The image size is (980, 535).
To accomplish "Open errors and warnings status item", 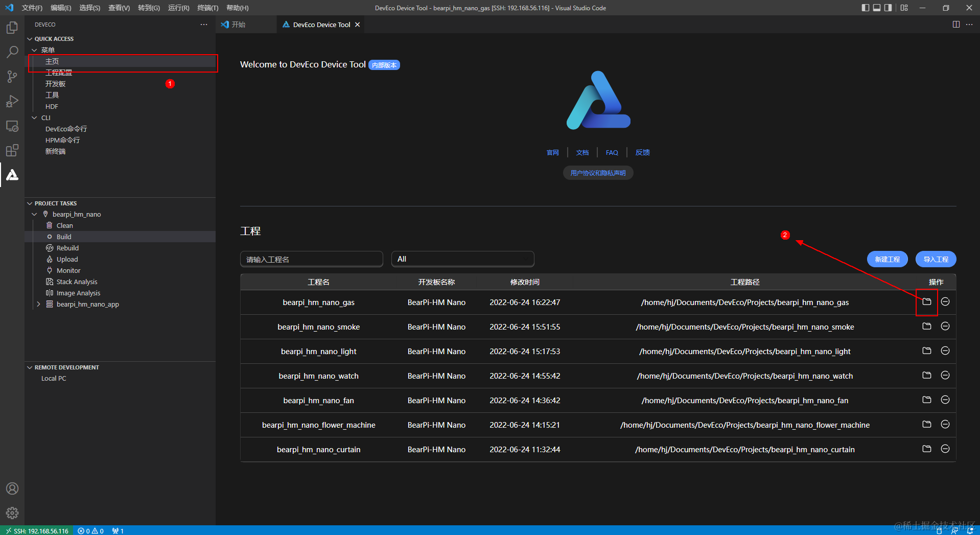I will [91, 530].
